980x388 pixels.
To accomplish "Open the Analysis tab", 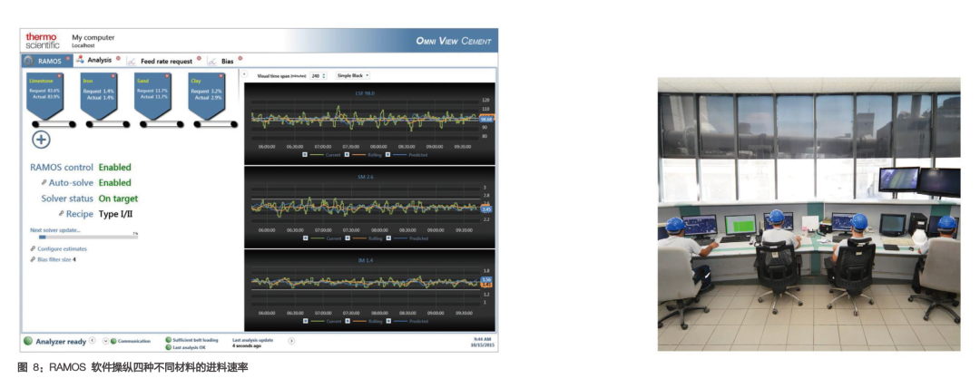I will [99, 60].
